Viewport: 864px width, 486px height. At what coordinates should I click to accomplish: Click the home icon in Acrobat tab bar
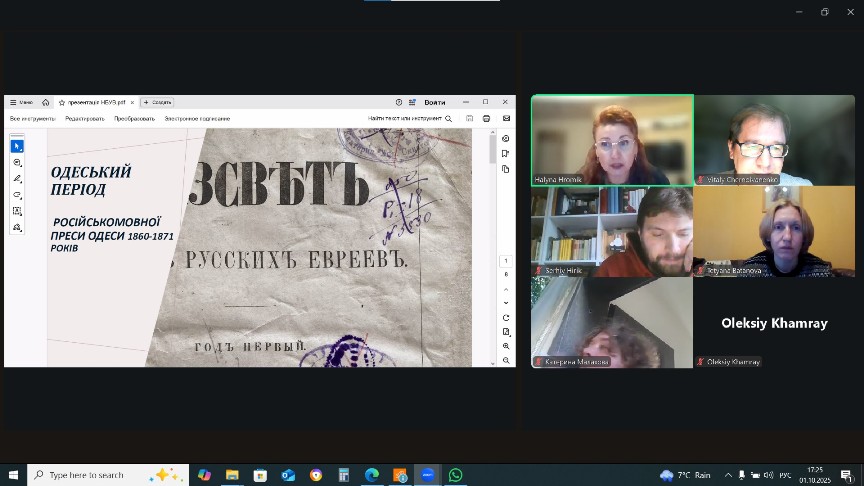coord(46,102)
